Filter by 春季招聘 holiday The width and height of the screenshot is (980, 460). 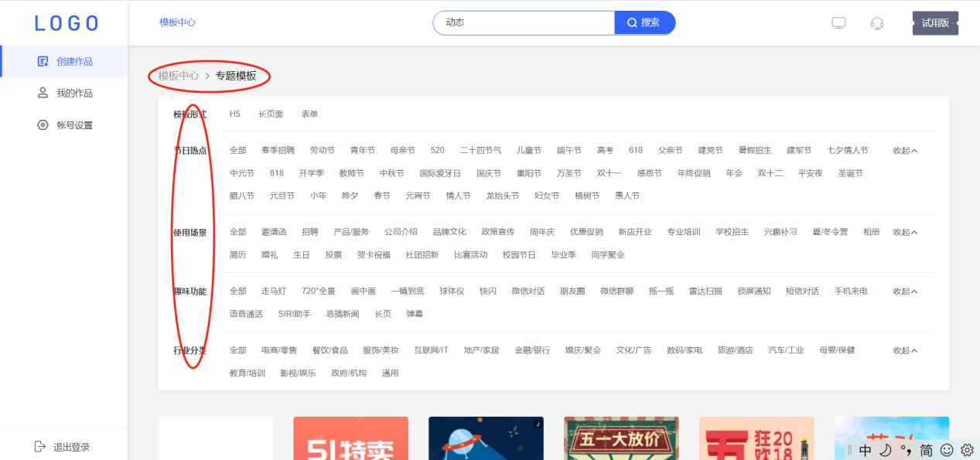[278, 151]
